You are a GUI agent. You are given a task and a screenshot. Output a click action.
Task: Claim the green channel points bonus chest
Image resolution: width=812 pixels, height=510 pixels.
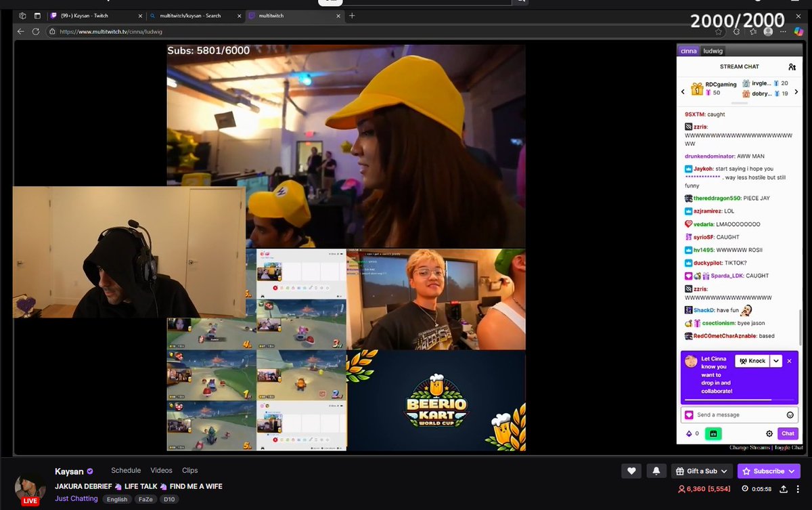click(x=713, y=433)
